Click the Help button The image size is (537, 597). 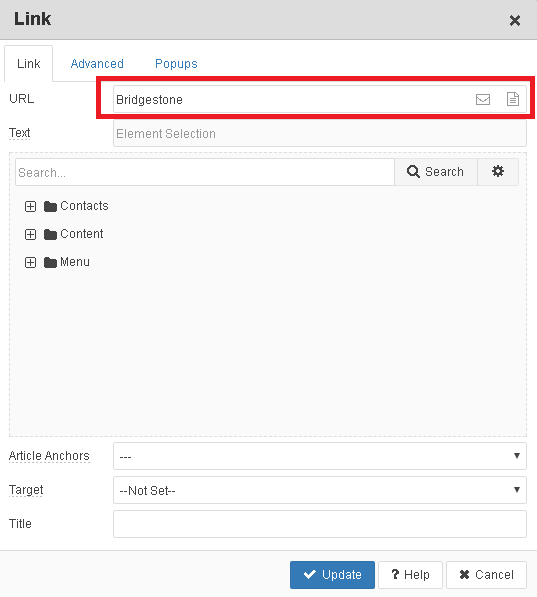point(410,575)
